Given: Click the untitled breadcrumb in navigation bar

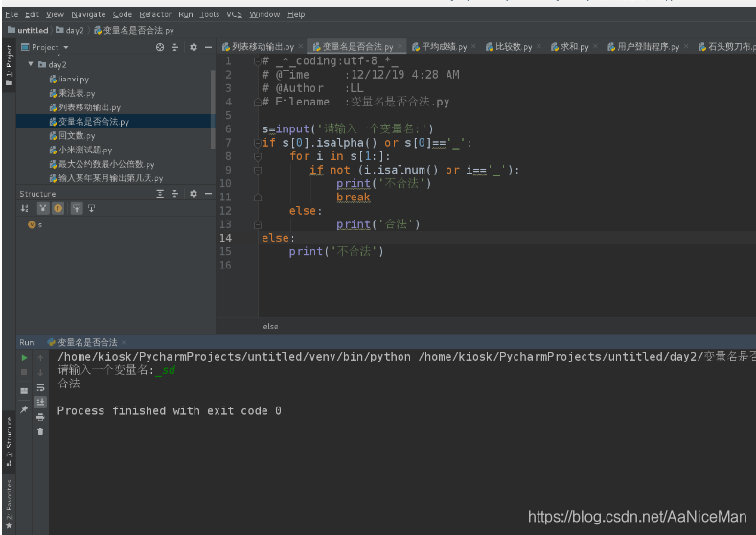Looking at the screenshot, I should coord(28,30).
